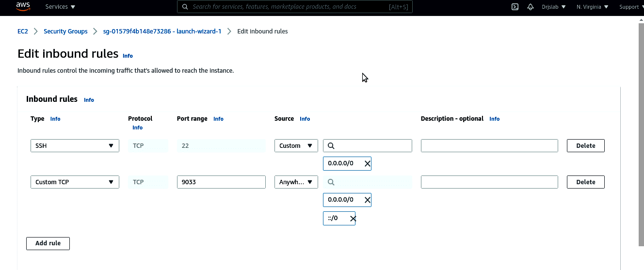Open the notifications bell icon
This screenshot has height=270, width=644.
point(530,7)
